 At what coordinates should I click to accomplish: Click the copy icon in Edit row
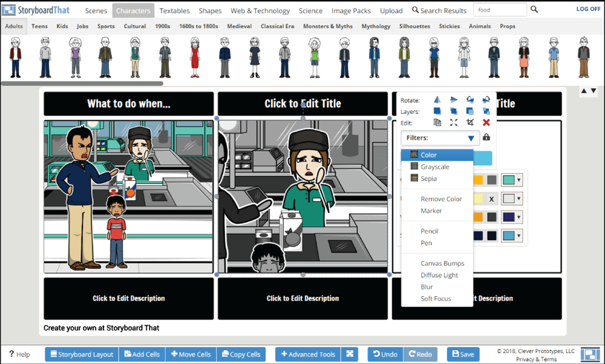(x=437, y=123)
